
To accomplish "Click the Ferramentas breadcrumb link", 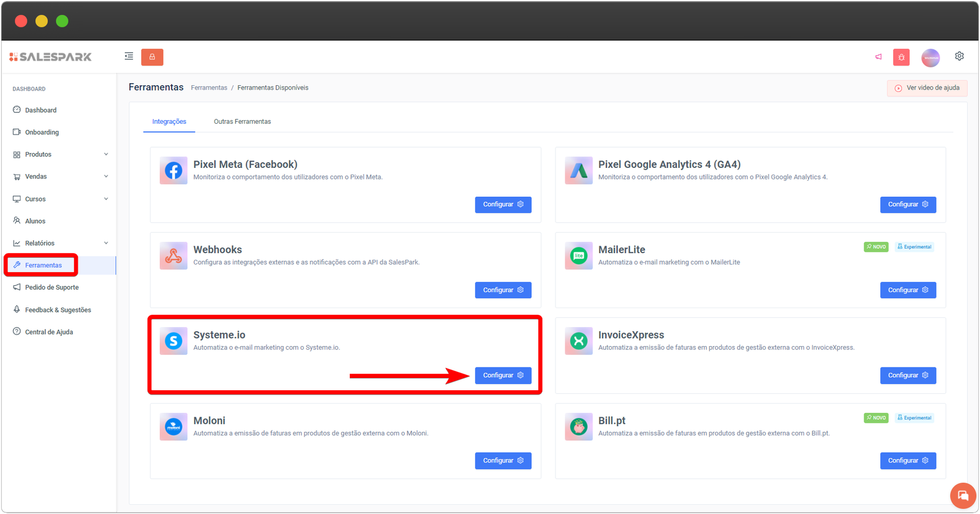I will 209,88.
